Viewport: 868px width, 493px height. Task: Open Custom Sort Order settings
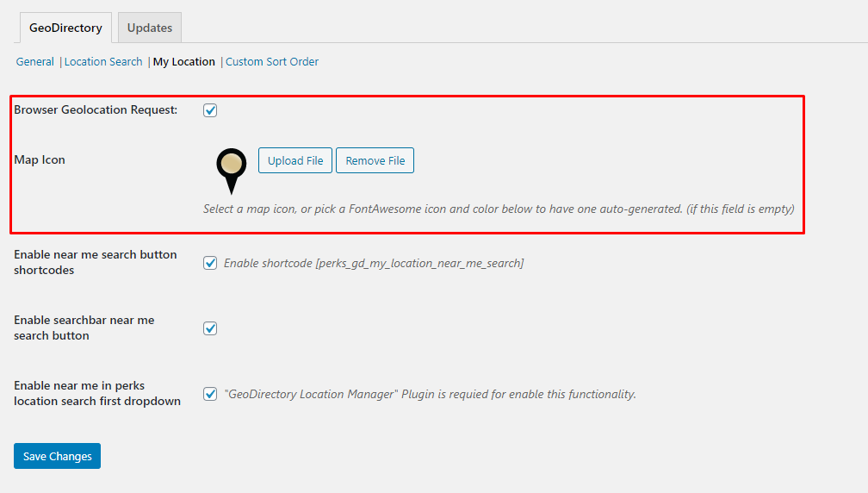pyautogui.click(x=272, y=61)
